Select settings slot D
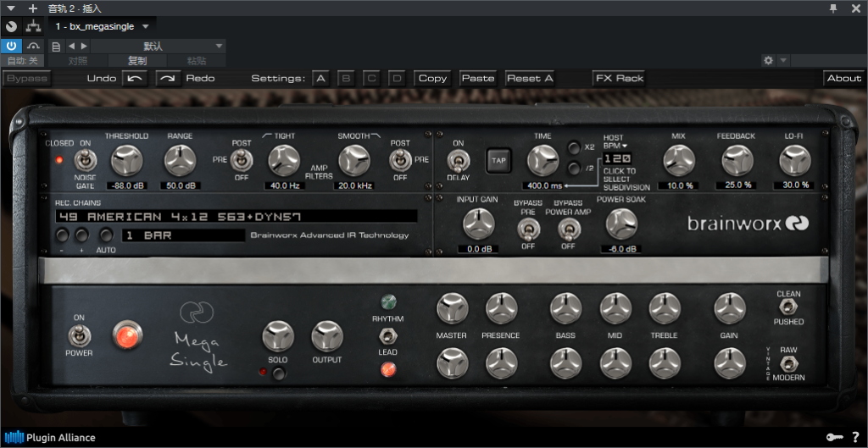This screenshot has width=868, height=448. [397, 79]
